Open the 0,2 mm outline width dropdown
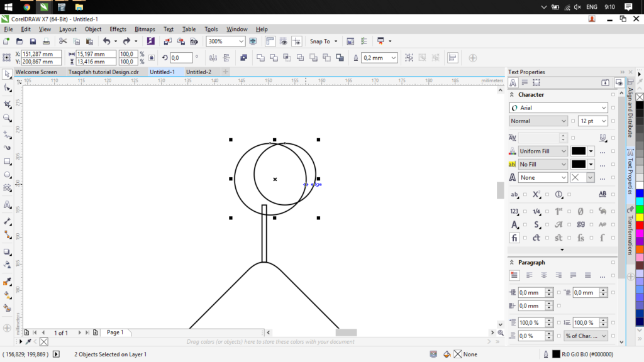644x362 pixels. coord(393,58)
